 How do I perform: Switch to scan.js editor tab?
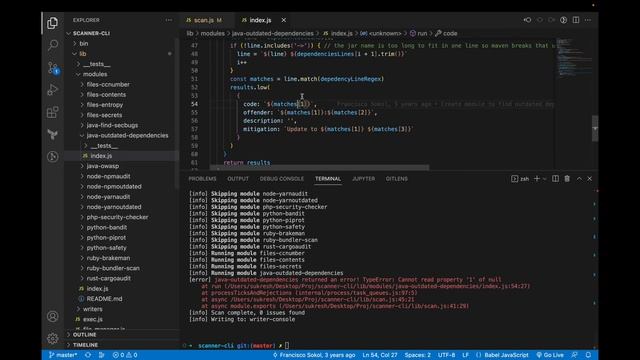click(x=204, y=20)
